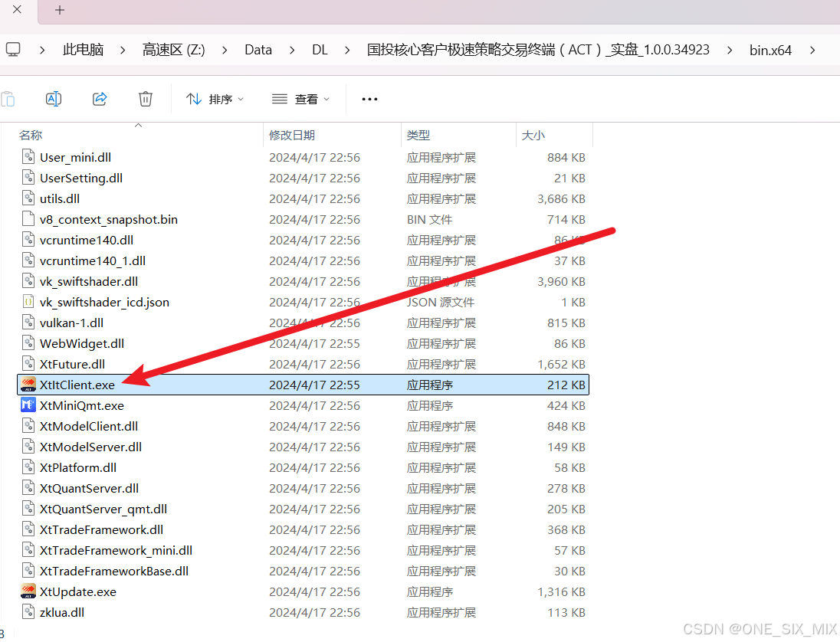This screenshot has width=840, height=642.
Task: Expand chevron after Data breadcrumb
Action: tap(292, 50)
